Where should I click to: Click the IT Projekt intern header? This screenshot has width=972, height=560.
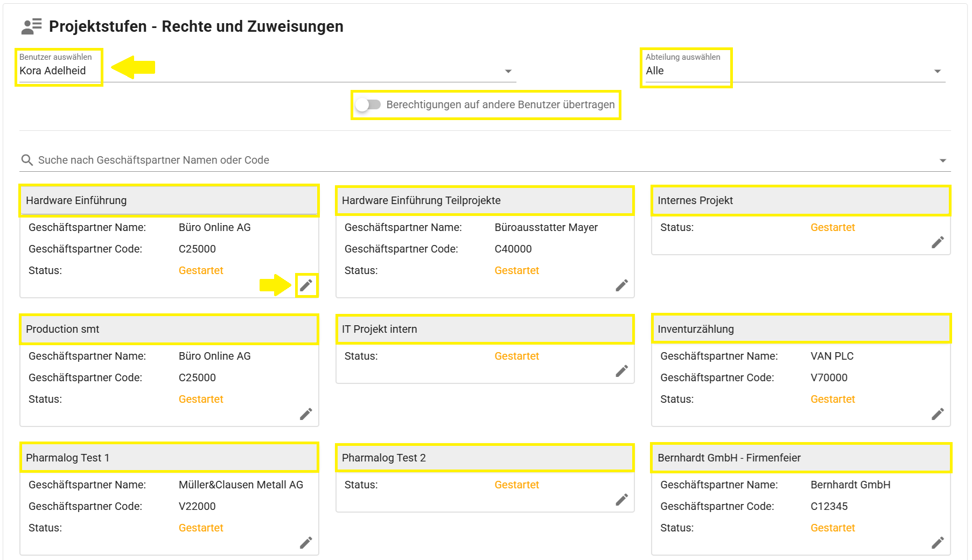pyautogui.click(x=485, y=329)
